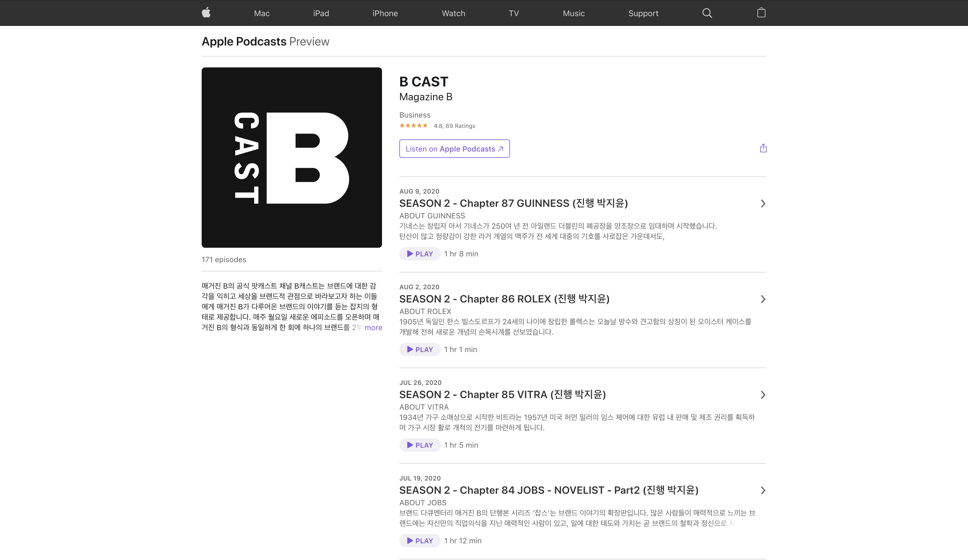The height and width of the screenshot is (560, 968).
Task: Expand the VITRA episode chevron arrow
Action: click(763, 395)
